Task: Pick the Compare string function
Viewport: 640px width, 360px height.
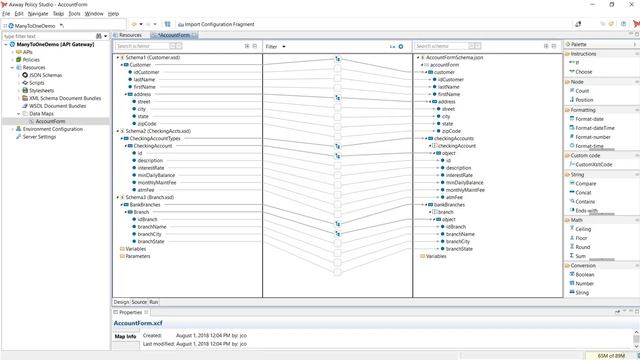Action: pos(585,184)
